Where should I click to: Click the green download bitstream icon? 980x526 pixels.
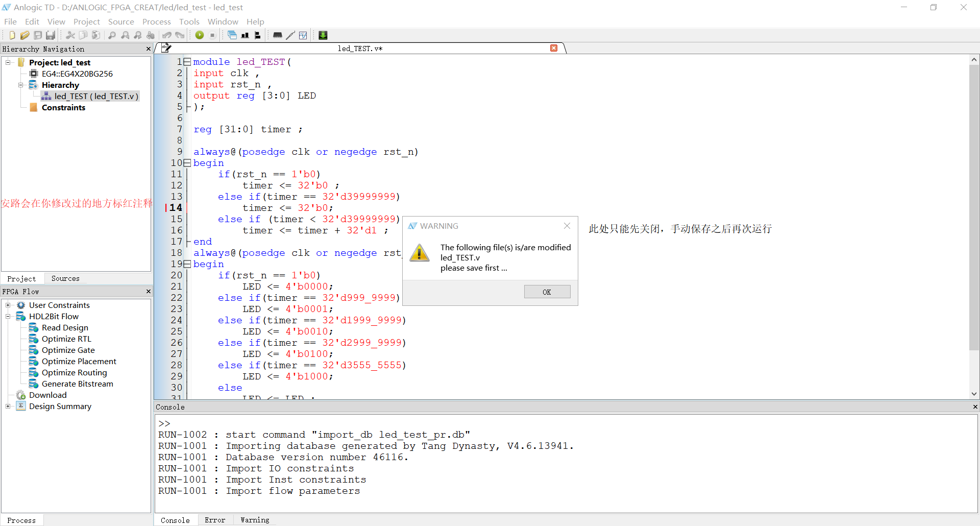tap(323, 35)
